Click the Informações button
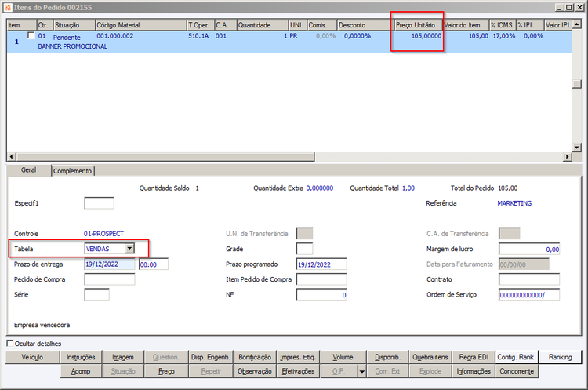 pos(474,371)
